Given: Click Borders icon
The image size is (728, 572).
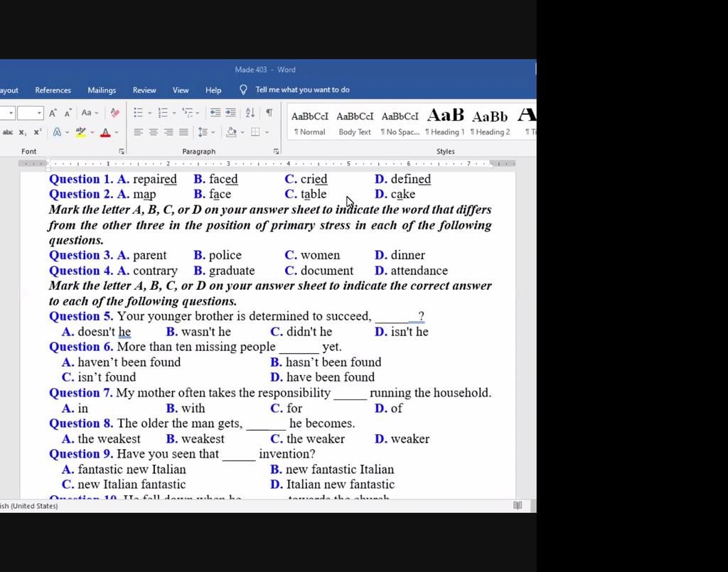Looking at the screenshot, I should pos(255,132).
